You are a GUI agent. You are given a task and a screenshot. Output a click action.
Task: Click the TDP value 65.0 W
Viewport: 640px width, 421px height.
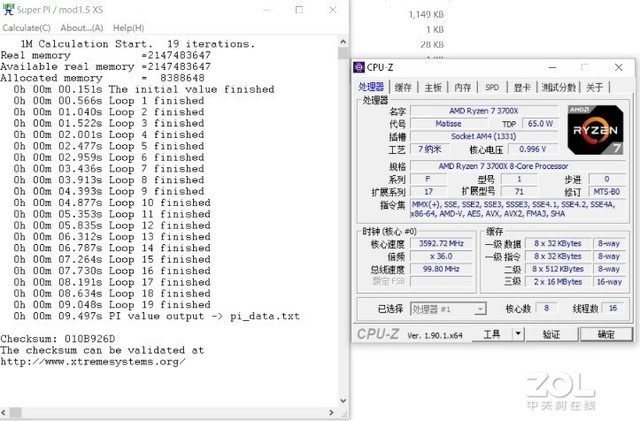click(540, 123)
